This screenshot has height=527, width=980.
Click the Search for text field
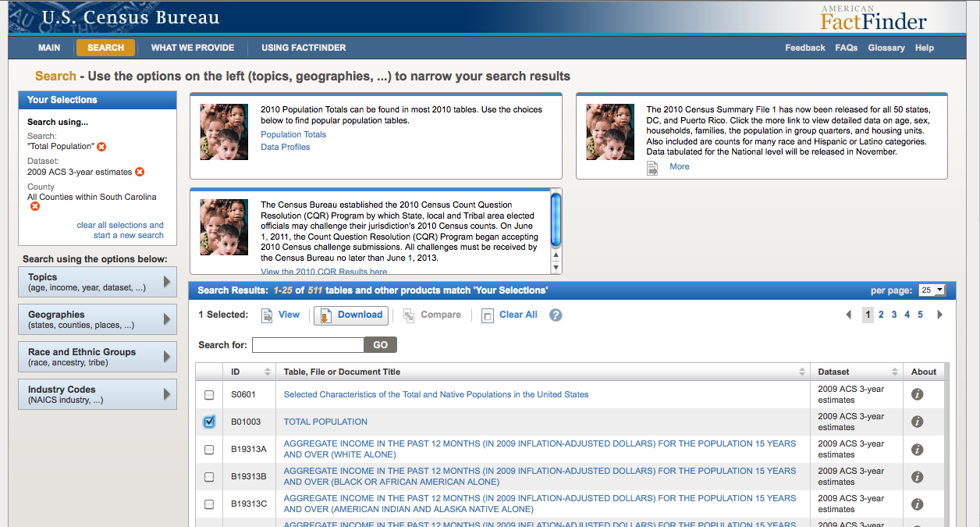[x=308, y=344]
